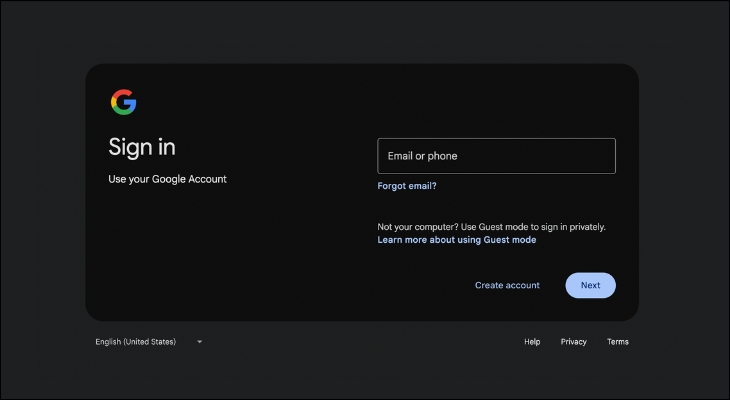Click the blank footer area between language and Help
This screenshot has width=730, height=400.
click(360, 342)
